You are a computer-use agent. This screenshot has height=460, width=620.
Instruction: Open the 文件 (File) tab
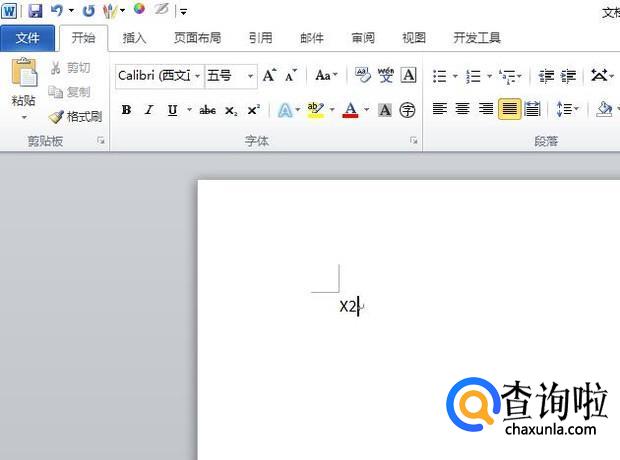(27, 38)
